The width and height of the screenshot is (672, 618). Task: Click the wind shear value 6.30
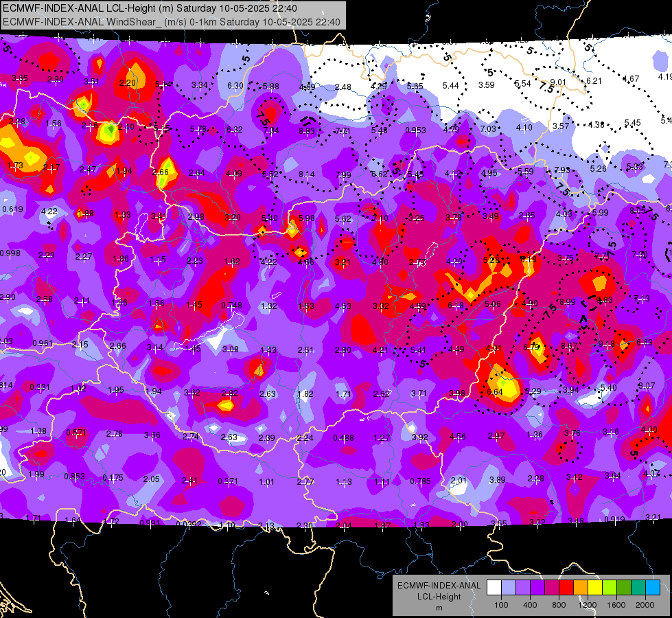(235, 86)
